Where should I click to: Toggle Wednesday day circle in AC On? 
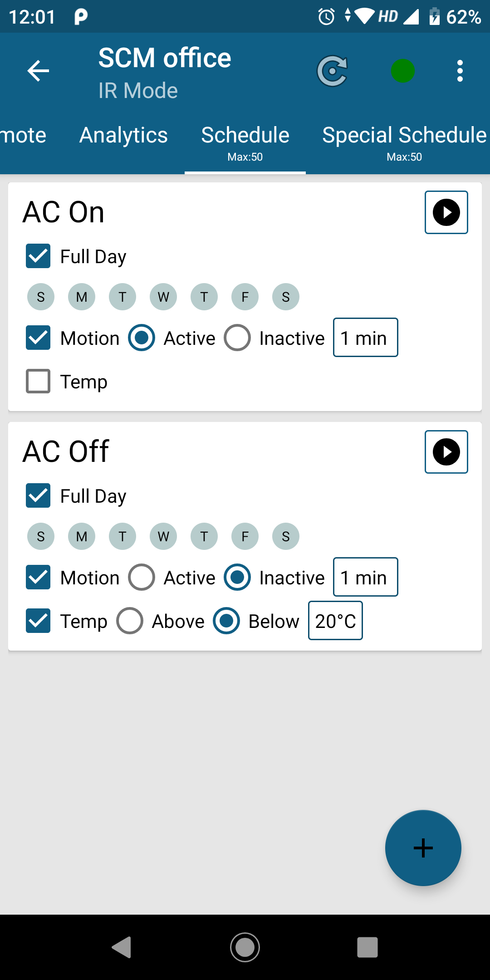click(x=163, y=297)
